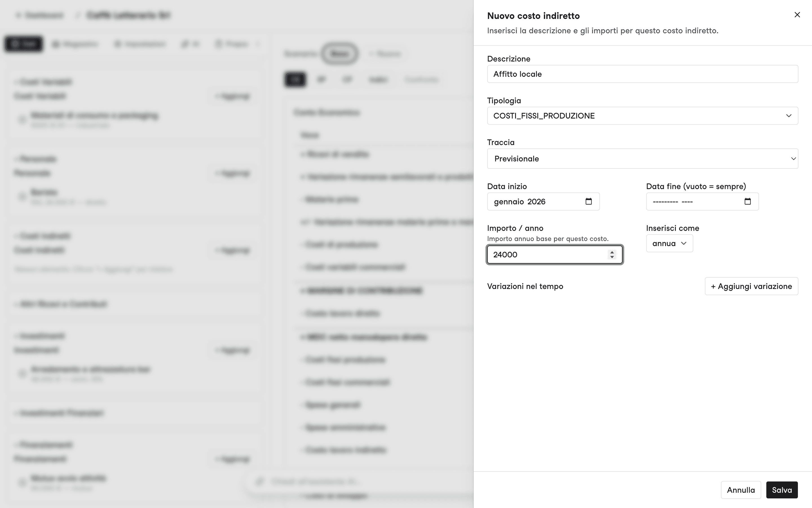812x508 pixels.
Task: Open calendar picker for Data inizio
Action: pyautogui.click(x=588, y=201)
